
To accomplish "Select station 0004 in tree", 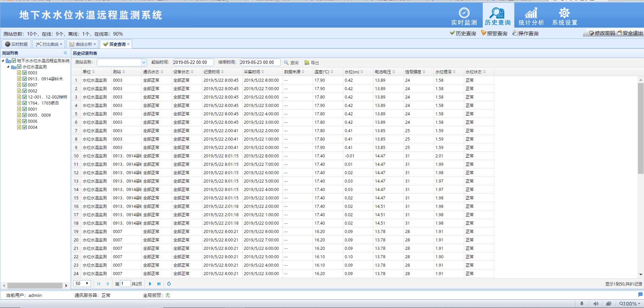I will [x=33, y=127].
